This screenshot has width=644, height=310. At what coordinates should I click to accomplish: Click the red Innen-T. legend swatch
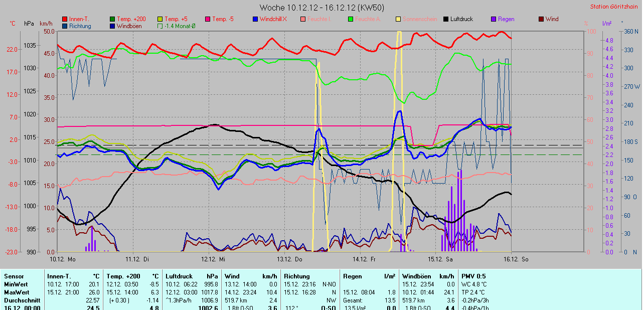(65, 19)
